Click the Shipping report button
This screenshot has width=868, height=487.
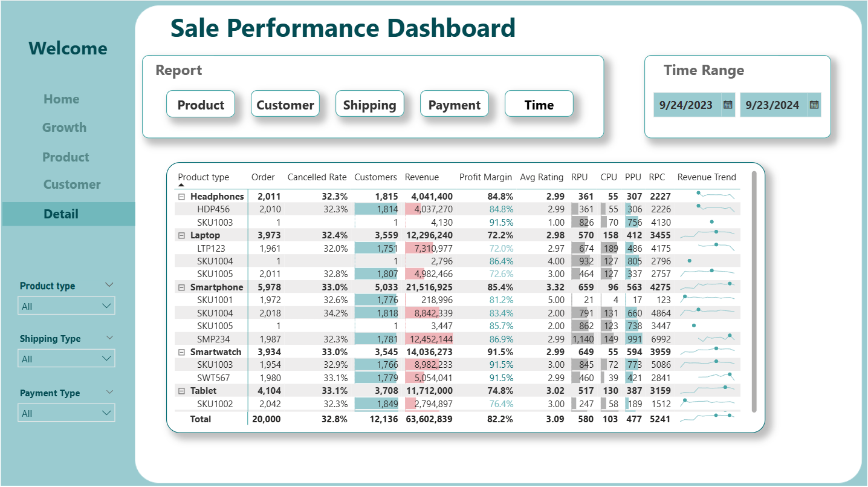[369, 105]
